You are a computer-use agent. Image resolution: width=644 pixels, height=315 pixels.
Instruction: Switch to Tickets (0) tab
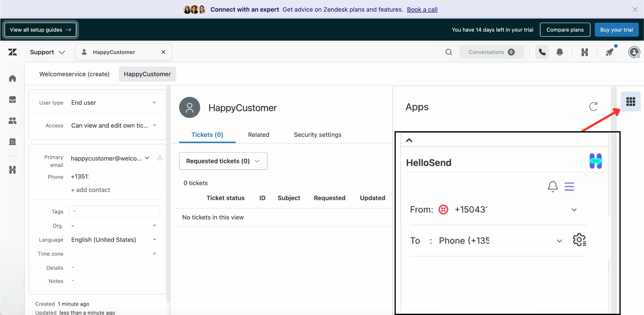coord(207,135)
